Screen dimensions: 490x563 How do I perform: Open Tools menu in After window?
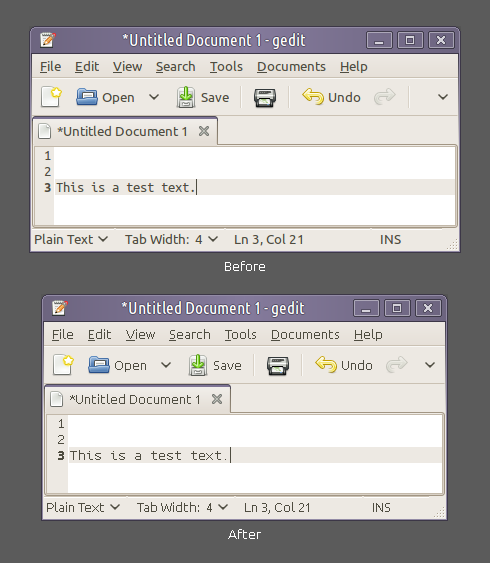point(241,335)
